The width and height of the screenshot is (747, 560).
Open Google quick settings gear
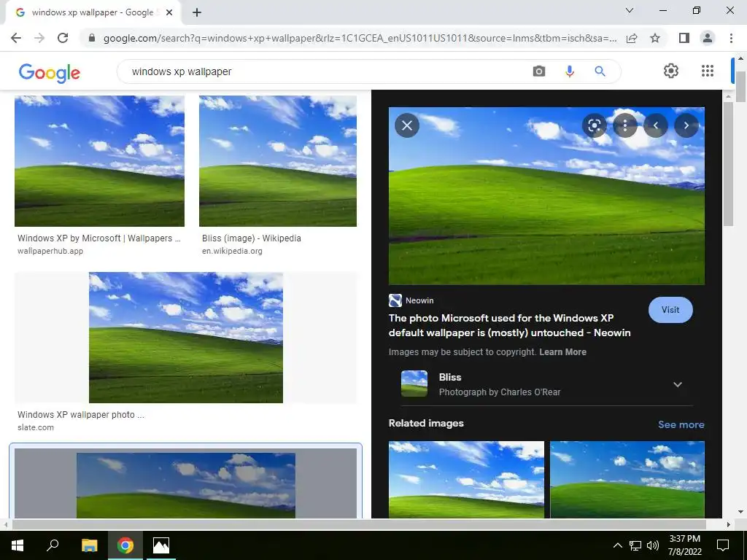click(671, 71)
